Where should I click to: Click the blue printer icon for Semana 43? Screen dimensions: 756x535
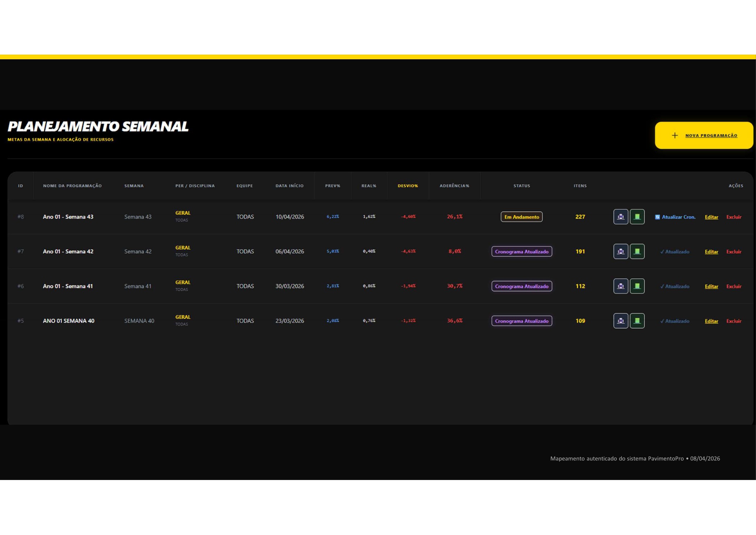[621, 217]
